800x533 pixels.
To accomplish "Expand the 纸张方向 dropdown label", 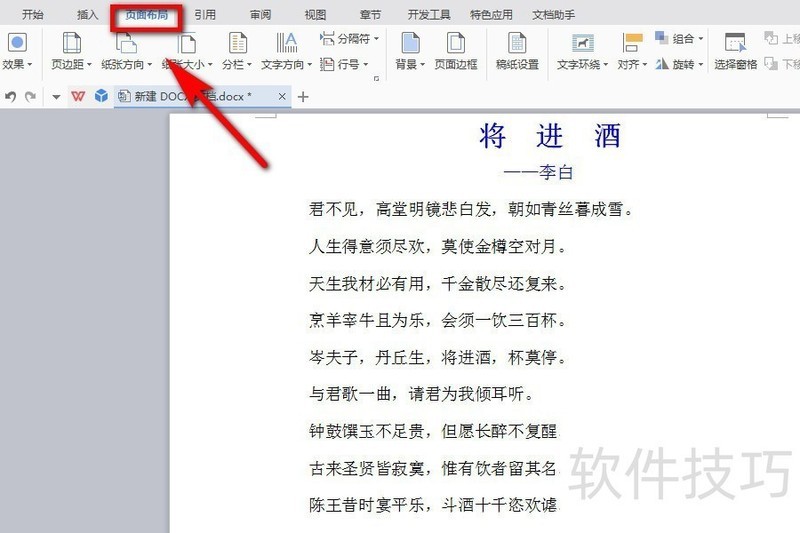I will click(127, 65).
